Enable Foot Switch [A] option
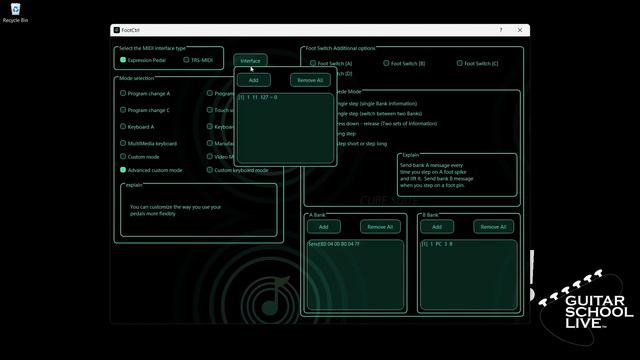This screenshot has width=640, height=360. (331, 63)
